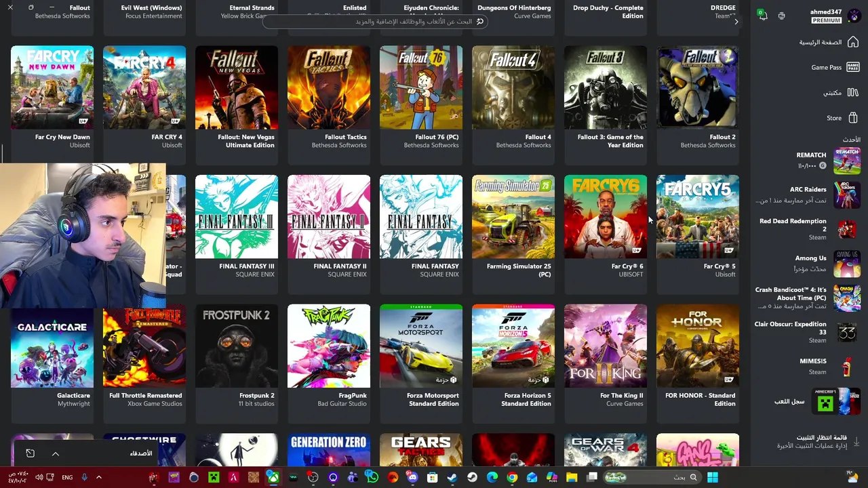Toggle the microphone icon in the system tray
The height and width of the screenshot is (488, 868).
click(x=84, y=477)
